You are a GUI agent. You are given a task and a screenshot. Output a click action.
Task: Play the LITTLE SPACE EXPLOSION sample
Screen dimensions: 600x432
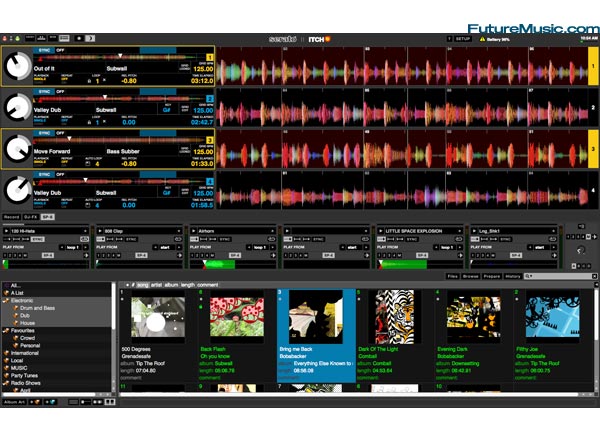(380, 231)
